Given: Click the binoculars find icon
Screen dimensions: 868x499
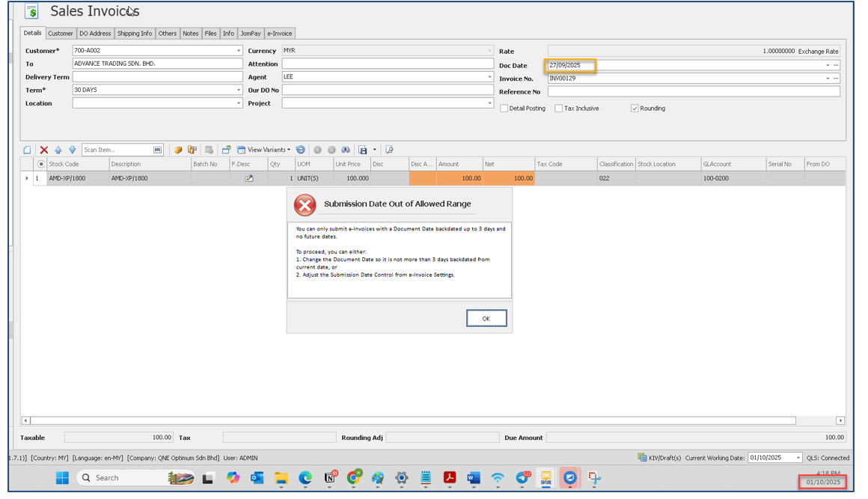Looking at the screenshot, I should pos(346,150).
